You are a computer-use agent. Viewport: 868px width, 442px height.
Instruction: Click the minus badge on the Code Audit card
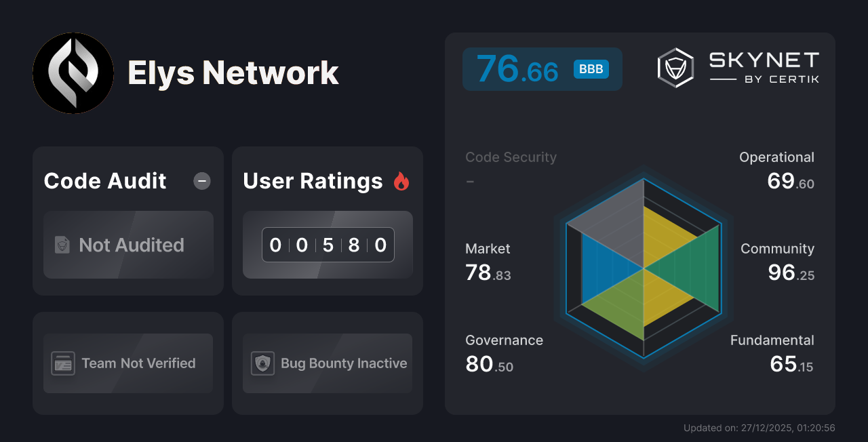(x=202, y=181)
